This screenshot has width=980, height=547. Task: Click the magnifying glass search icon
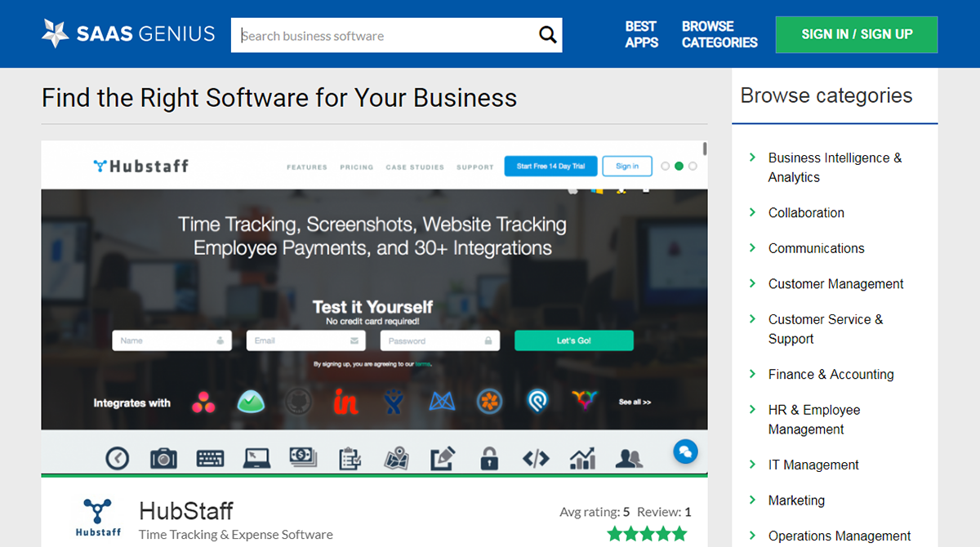(547, 35)
